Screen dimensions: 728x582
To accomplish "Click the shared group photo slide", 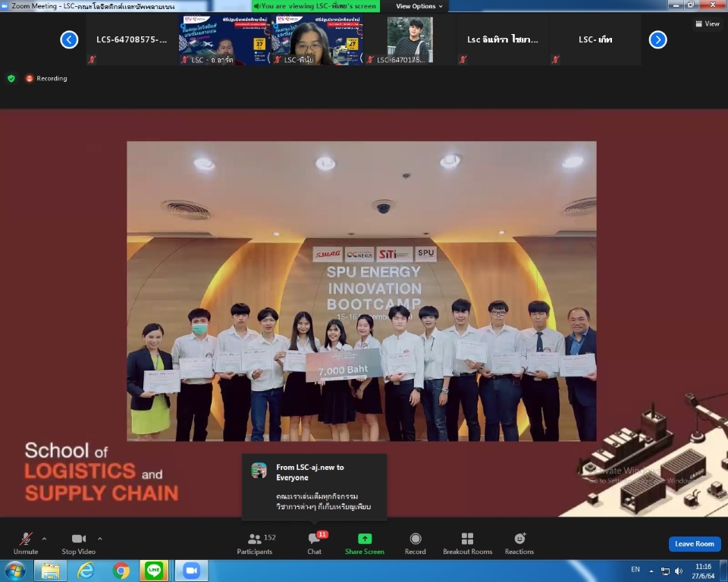I will point(362,291).
